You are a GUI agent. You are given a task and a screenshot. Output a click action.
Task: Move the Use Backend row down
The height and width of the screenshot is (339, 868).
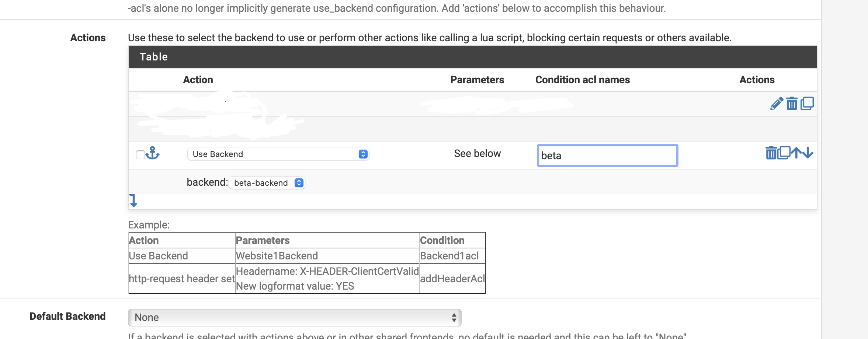(808, 153)
